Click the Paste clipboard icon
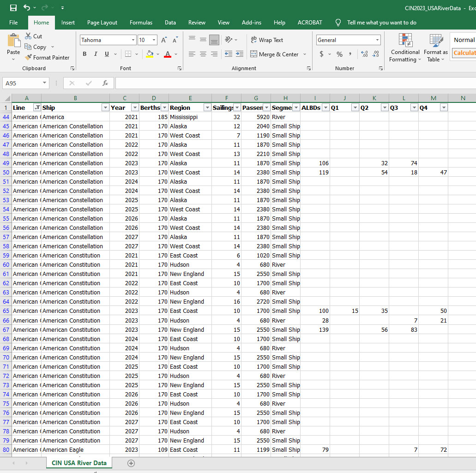The image size is (476, 473). point(13,40)
